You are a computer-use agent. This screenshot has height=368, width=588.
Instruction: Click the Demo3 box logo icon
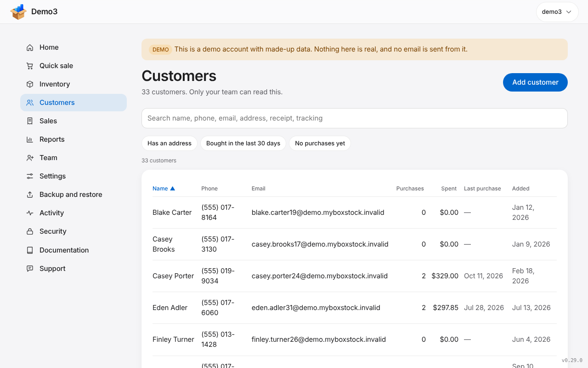[18, 12]
